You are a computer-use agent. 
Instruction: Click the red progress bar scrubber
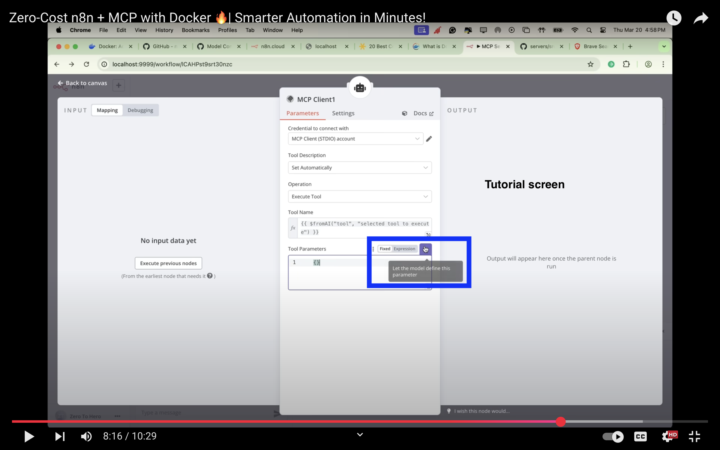pos(560,421)
